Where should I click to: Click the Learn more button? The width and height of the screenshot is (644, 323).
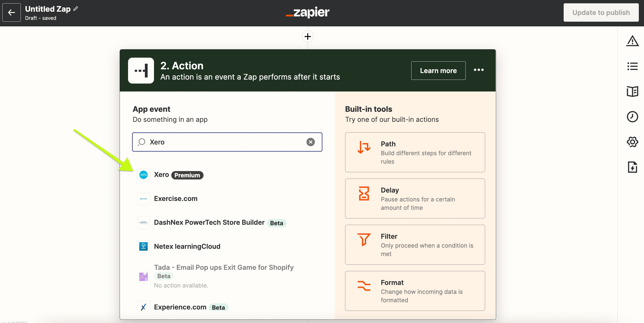[x=438, y=71]
